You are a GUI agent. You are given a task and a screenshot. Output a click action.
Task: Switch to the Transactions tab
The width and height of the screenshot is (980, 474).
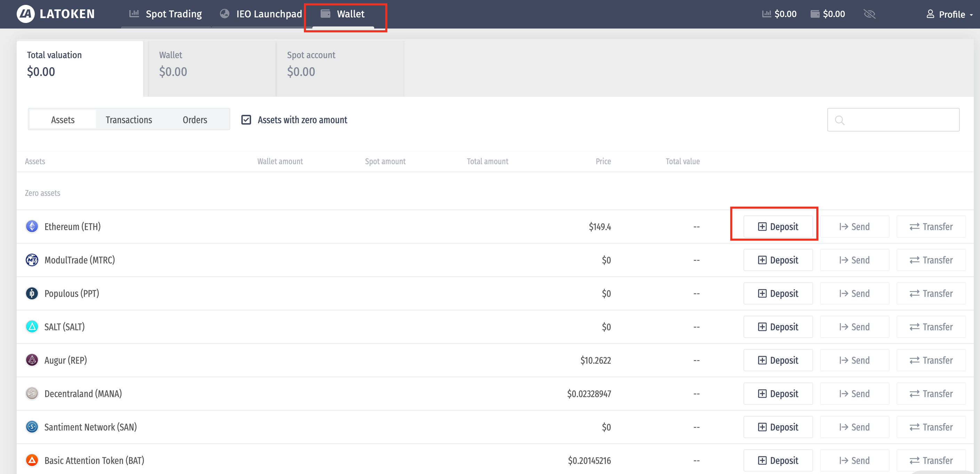[129, 120]
